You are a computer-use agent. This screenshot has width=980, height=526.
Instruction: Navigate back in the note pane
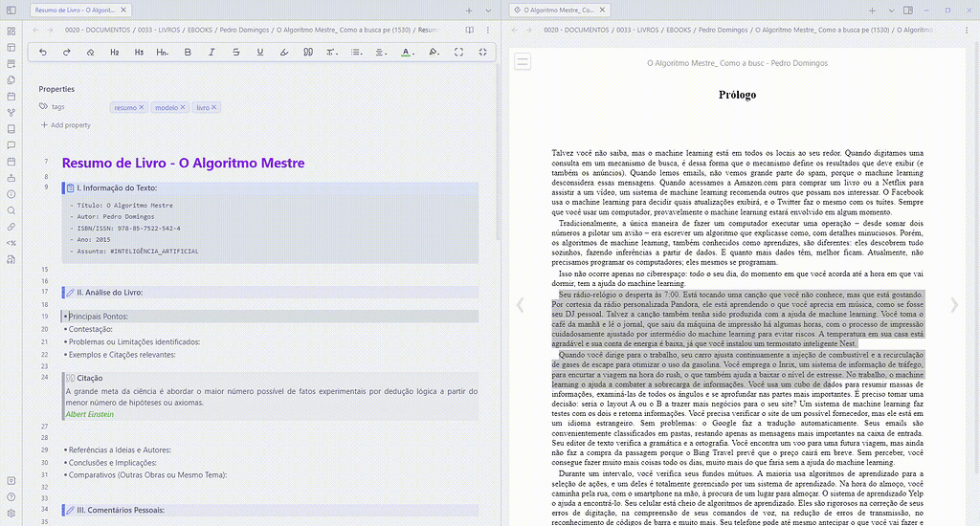pyautogui.click(x=35, y=30)
